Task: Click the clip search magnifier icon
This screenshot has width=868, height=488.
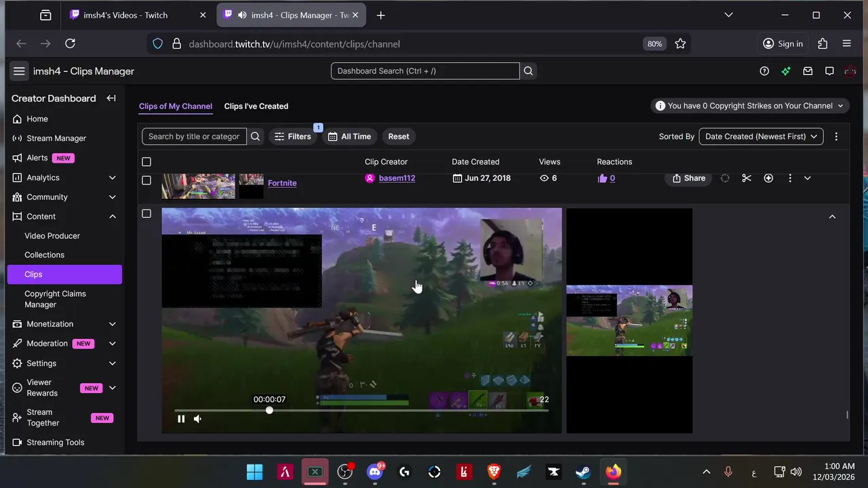Action: tap(256, 136)
